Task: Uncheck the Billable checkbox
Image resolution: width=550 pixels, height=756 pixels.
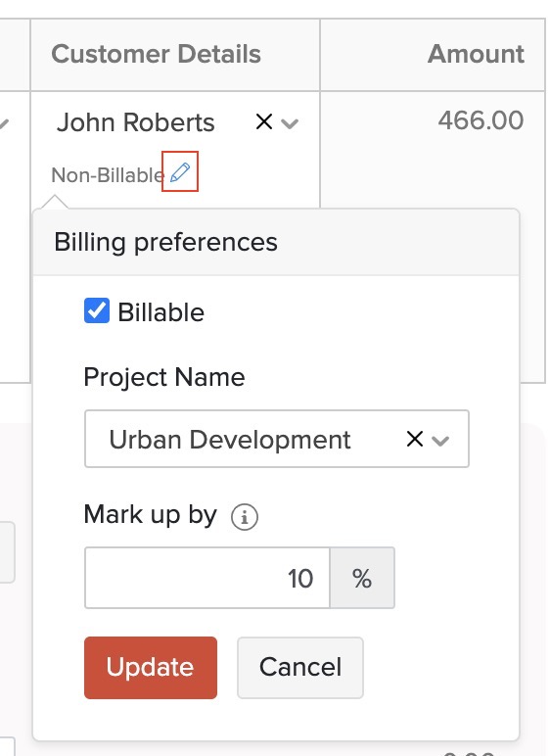Action: point(97,310)
